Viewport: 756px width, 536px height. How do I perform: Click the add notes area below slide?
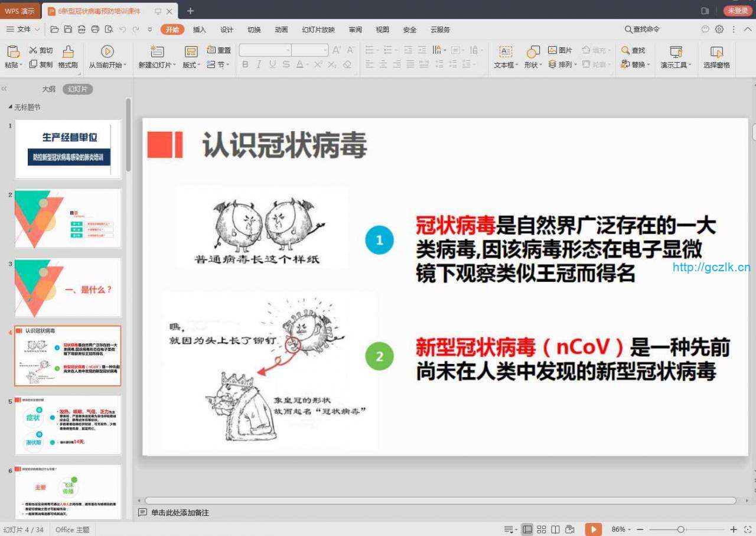[180, 512]
